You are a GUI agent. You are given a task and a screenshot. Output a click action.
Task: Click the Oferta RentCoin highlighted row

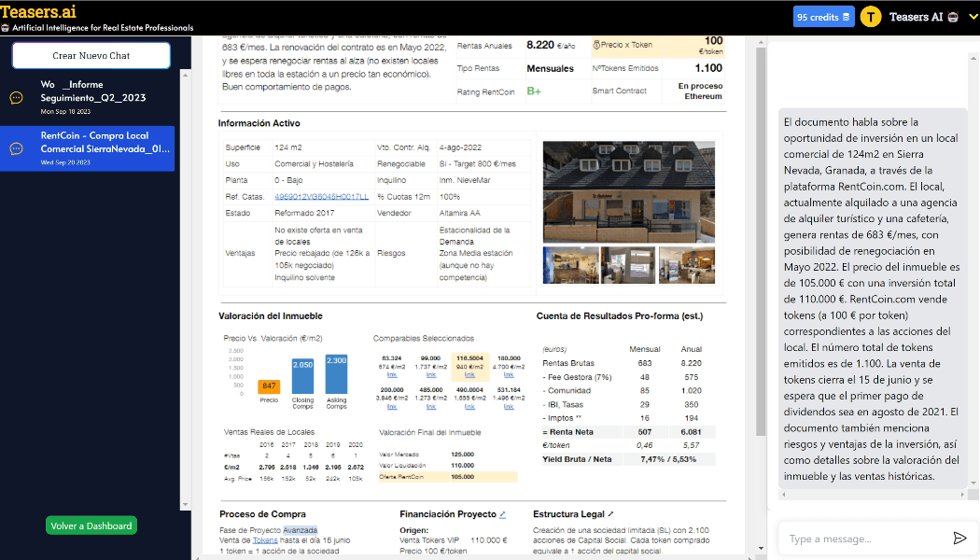(447, 477)
